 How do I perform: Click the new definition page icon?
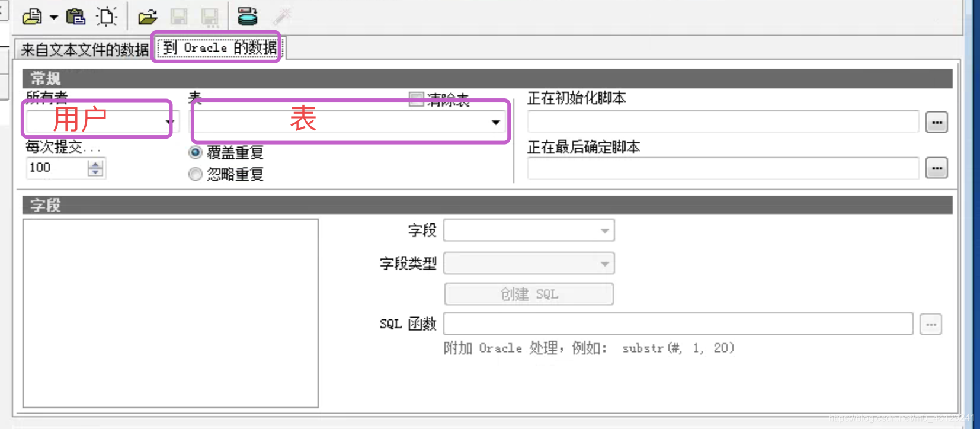tap(107, 17)
